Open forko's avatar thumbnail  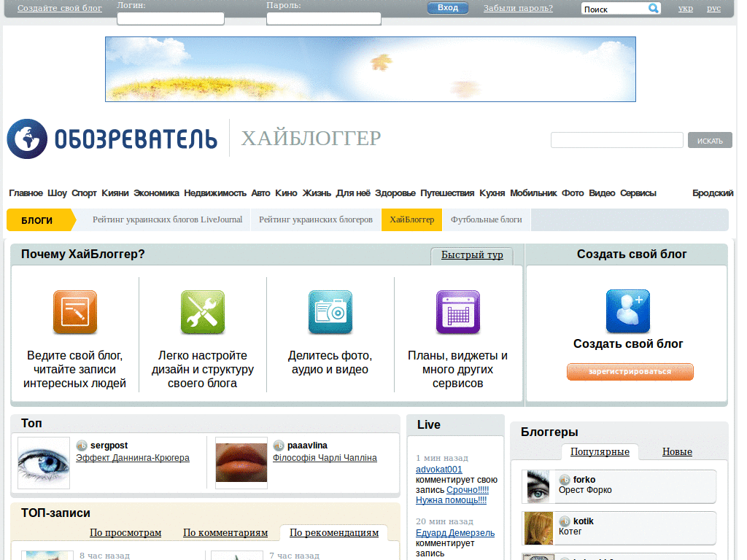tap(538, 486)
